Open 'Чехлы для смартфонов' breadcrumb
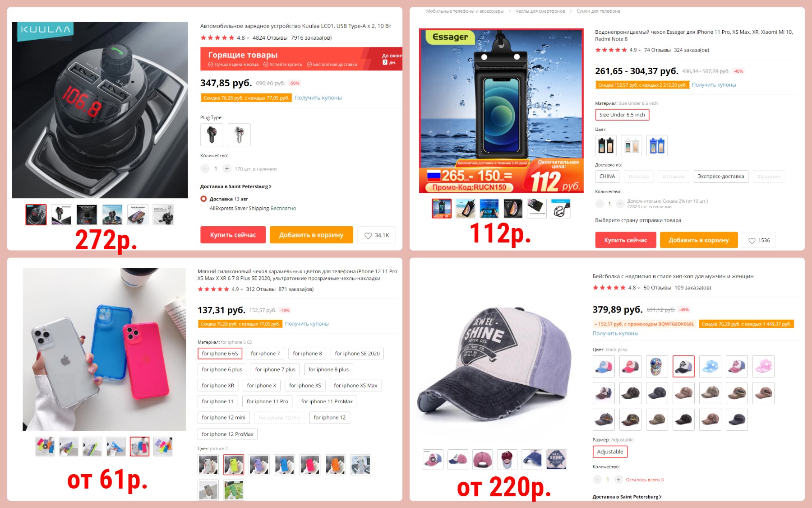812x508 pixels. click(x=540, y=11)
